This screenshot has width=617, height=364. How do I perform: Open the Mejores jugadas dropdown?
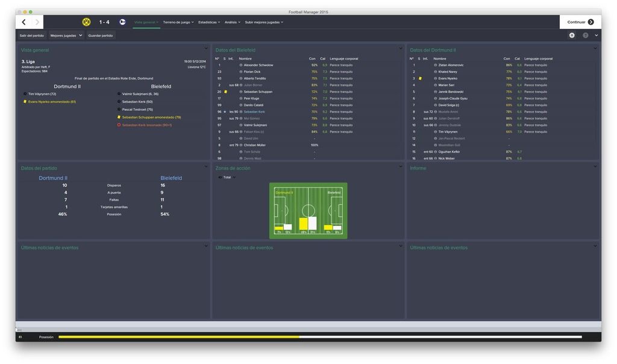pos(66,36)
